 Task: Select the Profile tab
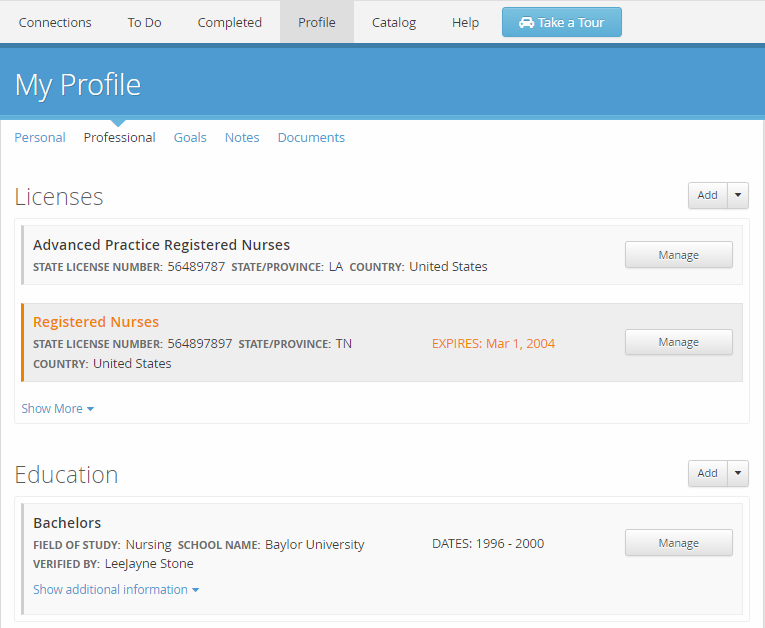(x=317, y=22)
